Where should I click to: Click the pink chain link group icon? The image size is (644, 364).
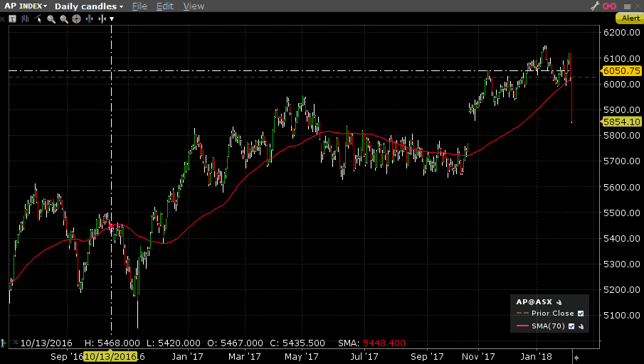click(x=610, y=6)
